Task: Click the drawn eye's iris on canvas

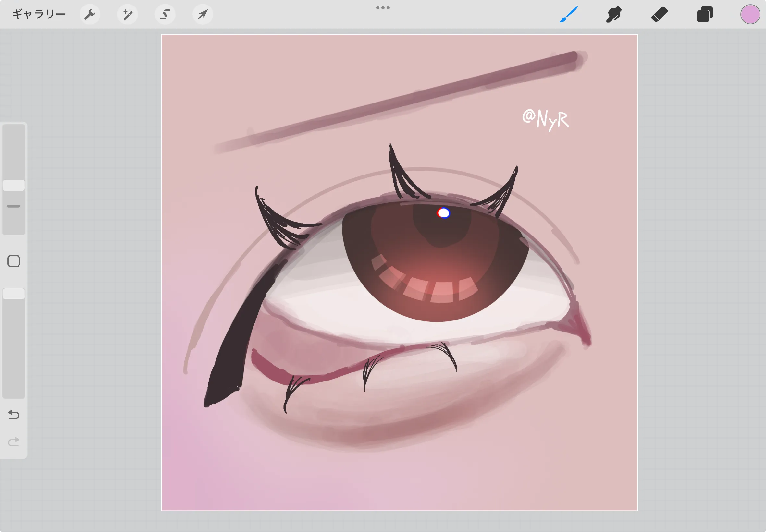Action: point(435,262)
